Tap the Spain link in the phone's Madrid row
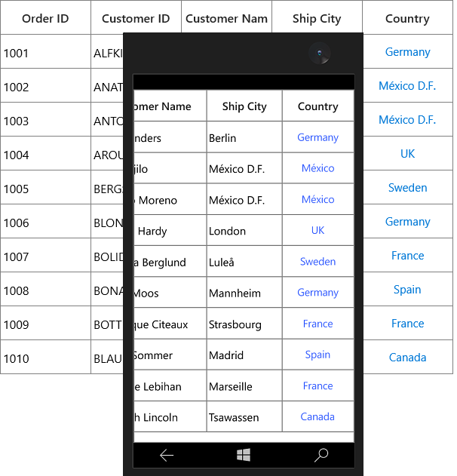The image size is (457, 476). click(317, 355)
